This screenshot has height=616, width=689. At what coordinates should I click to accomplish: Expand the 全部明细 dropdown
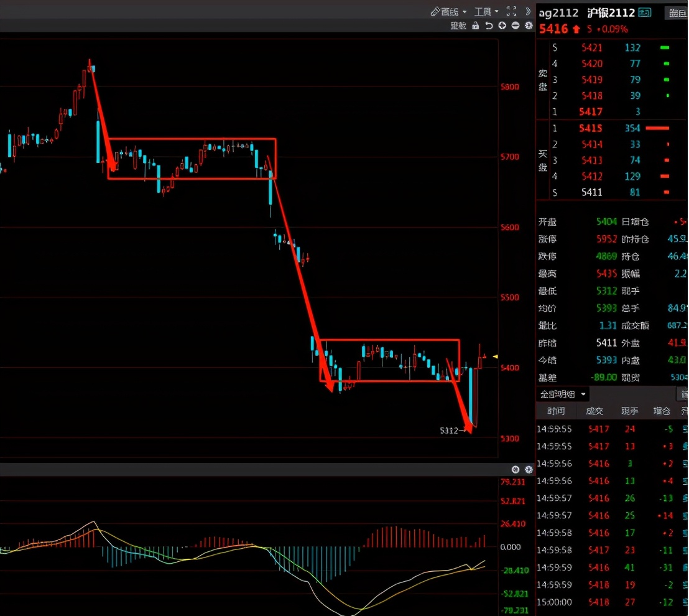pyautogui.click(x=563, y=394)
